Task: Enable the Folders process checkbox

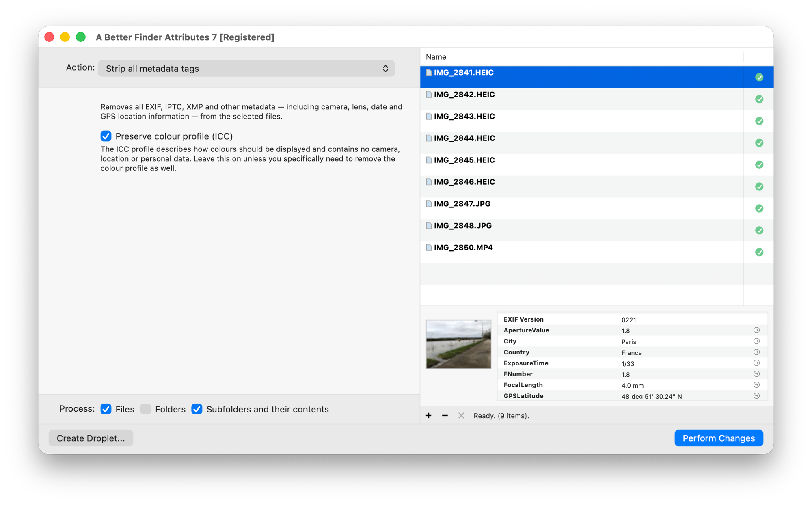Action: 146,409
